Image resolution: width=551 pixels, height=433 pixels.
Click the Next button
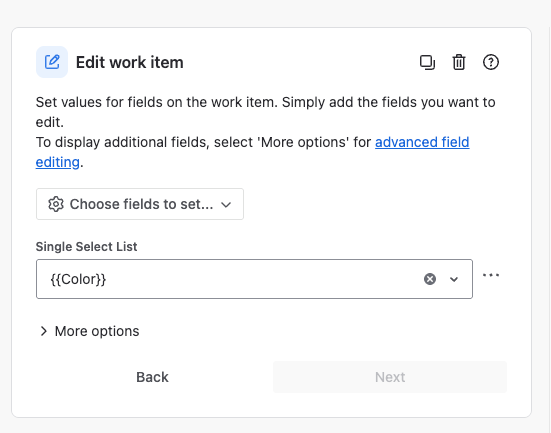pyautogui.click(x=390, y=377)
